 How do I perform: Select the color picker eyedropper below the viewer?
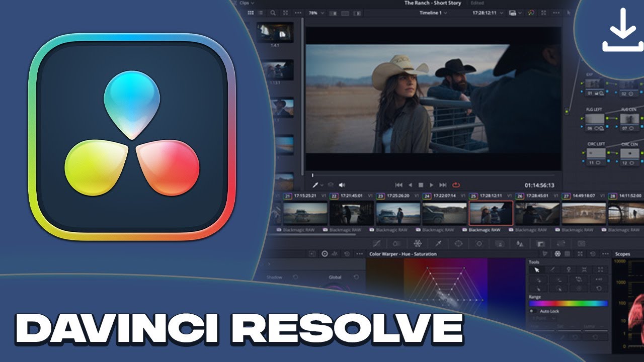tap(316, 185)
